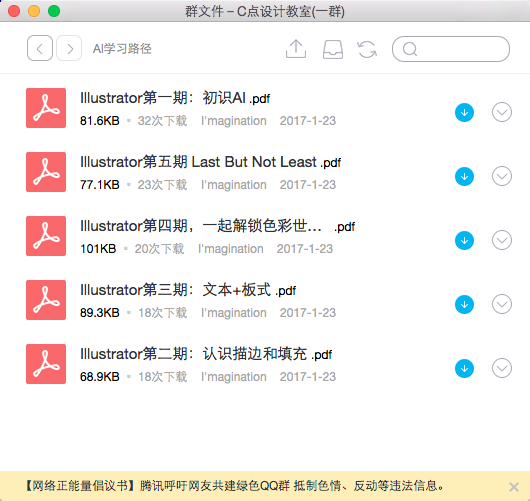
Task: Expand options for Illustrator第一期 file
Action: (502, 112)
